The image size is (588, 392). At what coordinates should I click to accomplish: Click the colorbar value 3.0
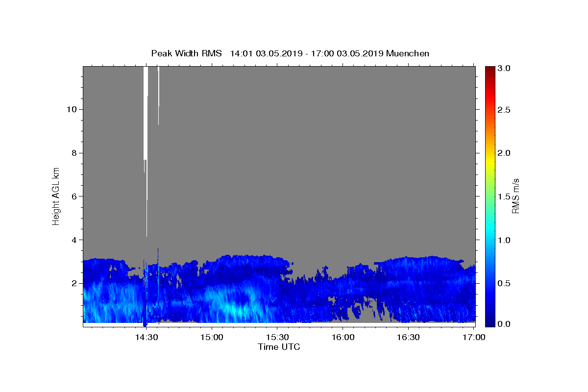505,68
